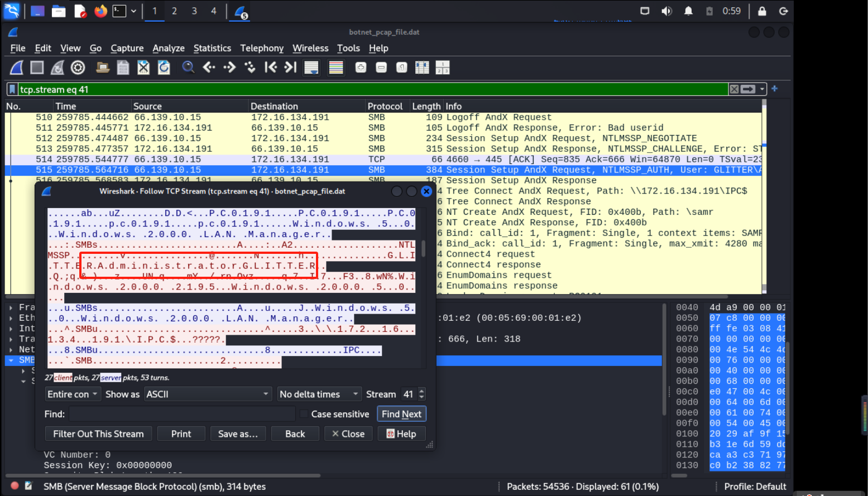Image resolution: width=868 pixels, height=496 pixels.
Task: Enable Case sensitive search checkbox
Action: click(304, 414)
